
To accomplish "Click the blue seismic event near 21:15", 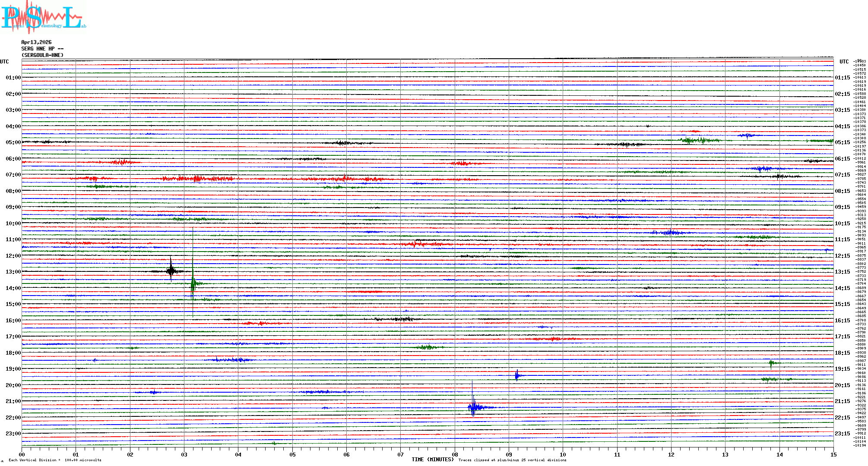I will tap(473, 407).
